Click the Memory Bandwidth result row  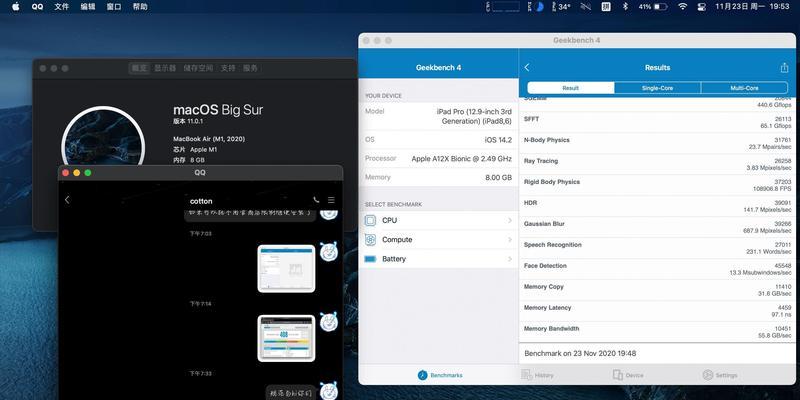pyautogui.click(x=657, y=332)
